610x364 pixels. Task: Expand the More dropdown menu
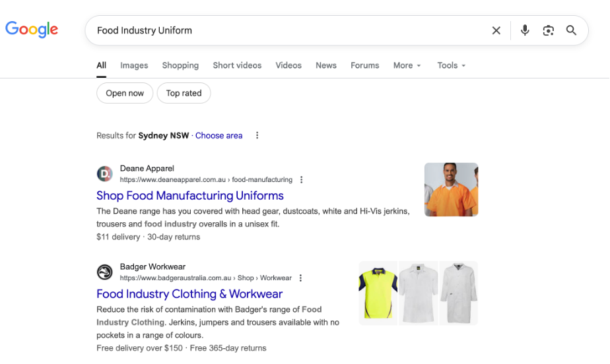[407, 65]
